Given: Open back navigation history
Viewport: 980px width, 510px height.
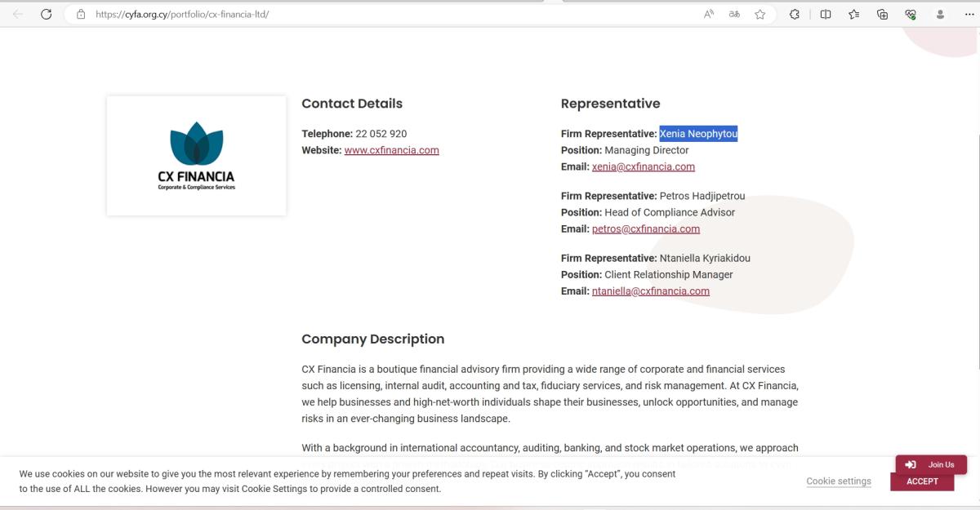Looking at the screenshot, I should point(16,14).
